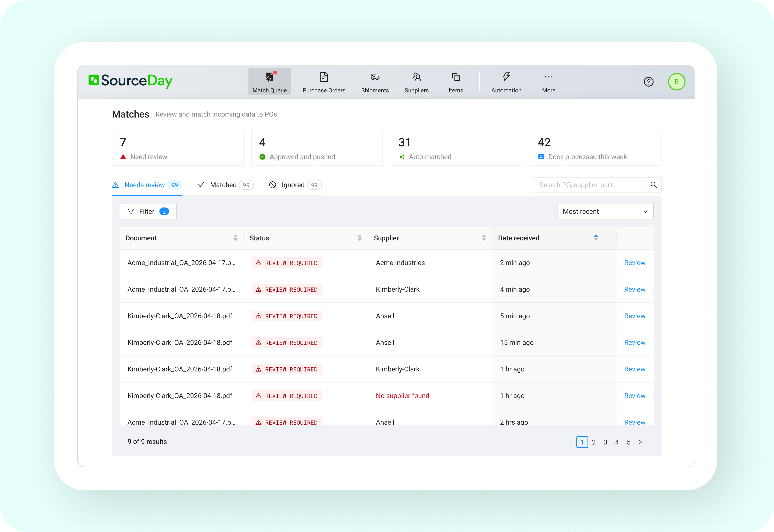
Task: Open the Items section
Action: tap(456, 82)
